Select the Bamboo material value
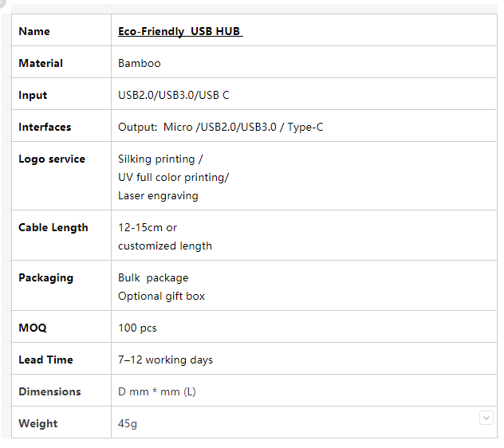The height and width of the screenshot is (448, 504). click(x=139, y=63)
